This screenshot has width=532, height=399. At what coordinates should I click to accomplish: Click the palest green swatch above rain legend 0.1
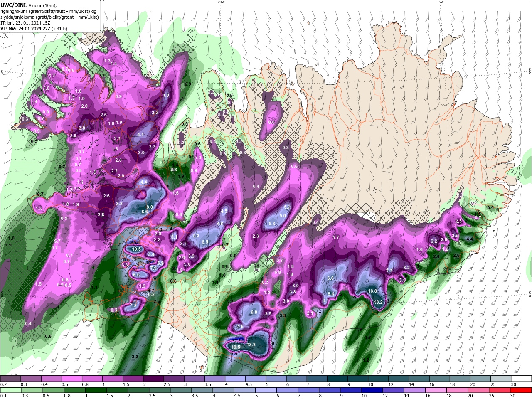tap(10, 390)
